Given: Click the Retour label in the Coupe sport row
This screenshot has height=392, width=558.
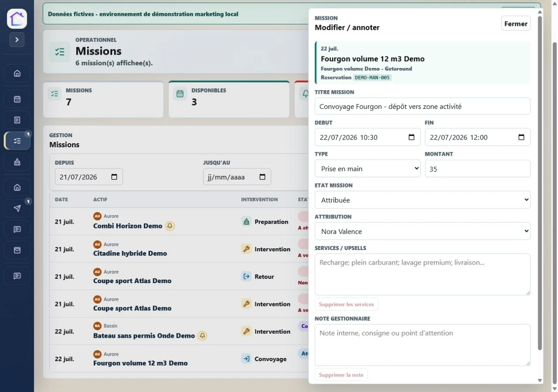Looking at the screenshot, I should coord(264,276).
